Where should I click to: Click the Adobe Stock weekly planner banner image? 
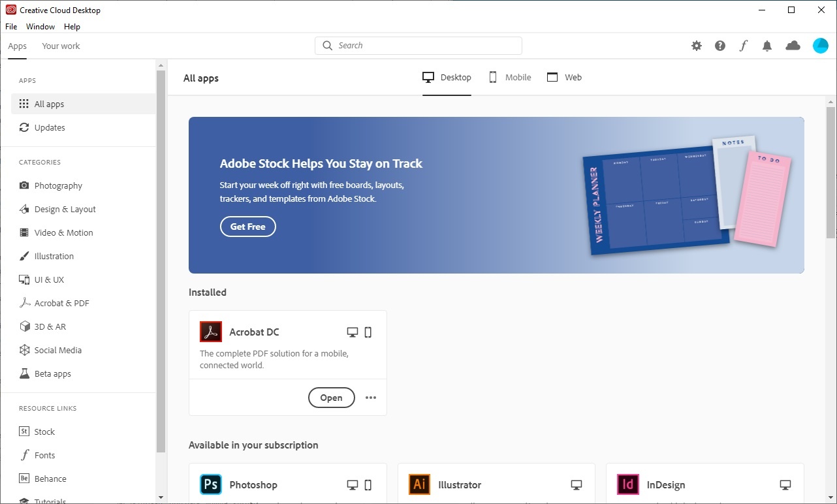tap(686, 196)
